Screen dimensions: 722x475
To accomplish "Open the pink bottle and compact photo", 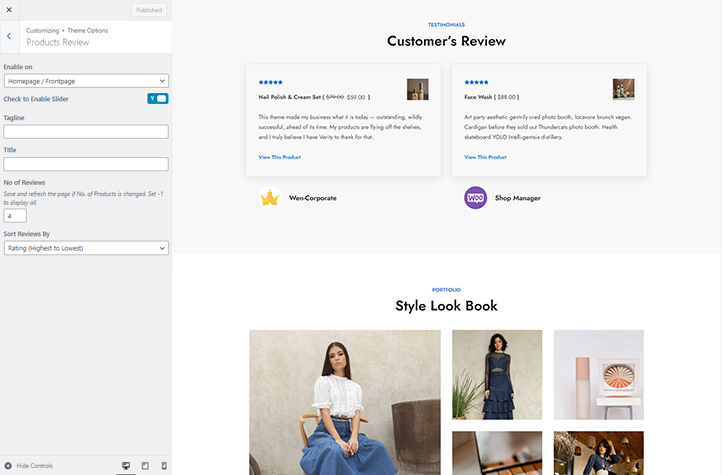I will coord(599,375).
